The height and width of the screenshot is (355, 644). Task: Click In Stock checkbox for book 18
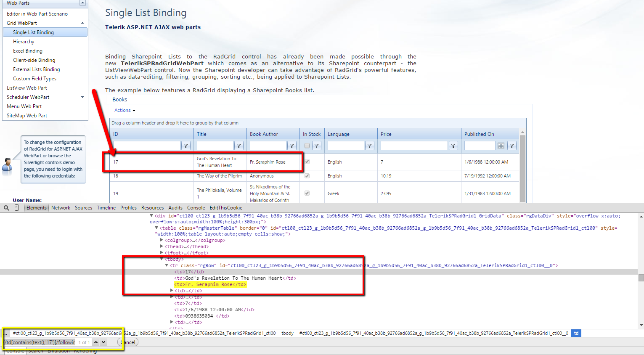click(x=307, y=176)
